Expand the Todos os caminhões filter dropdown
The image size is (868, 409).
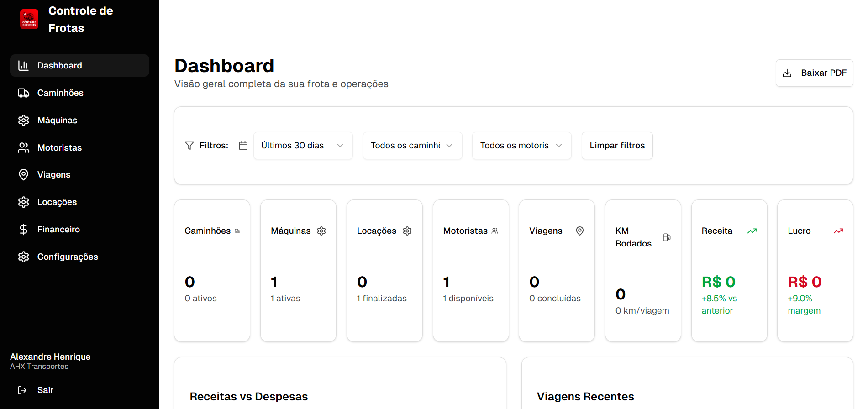(x=412, y=146)
